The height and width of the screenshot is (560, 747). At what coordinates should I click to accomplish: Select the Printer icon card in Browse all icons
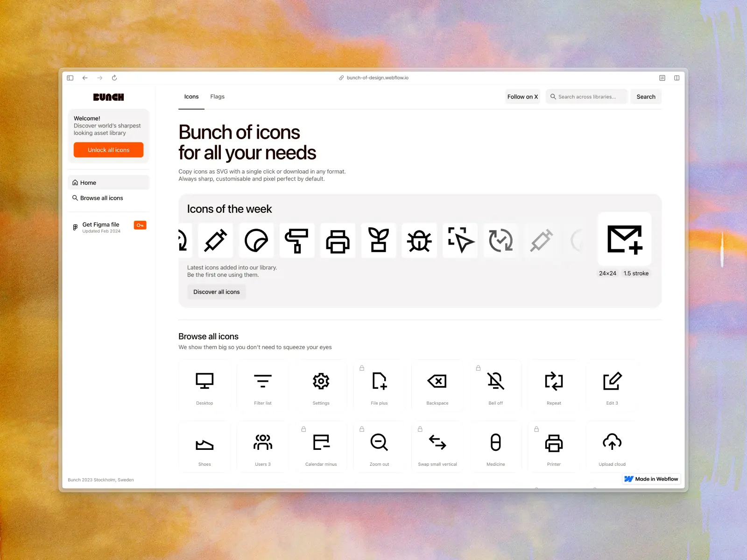click(x=554, y=447)
